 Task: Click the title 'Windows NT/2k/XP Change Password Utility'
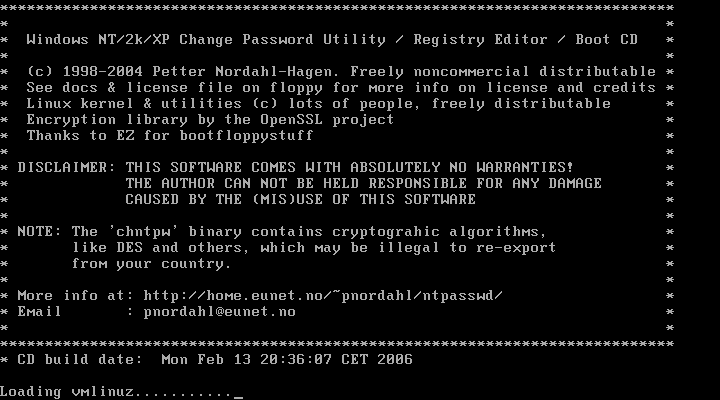[x=206, y=39]
